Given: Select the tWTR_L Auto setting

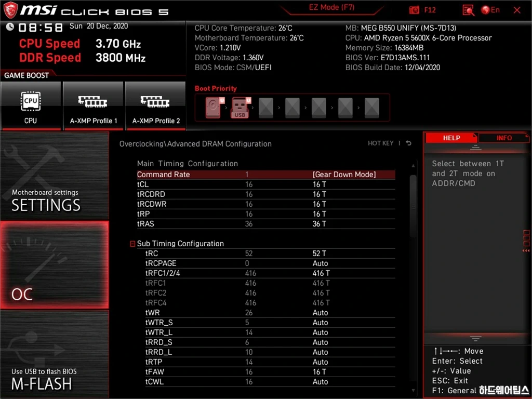Looking at the screenshot, I should pyautogui.click(x=320, y=332).
